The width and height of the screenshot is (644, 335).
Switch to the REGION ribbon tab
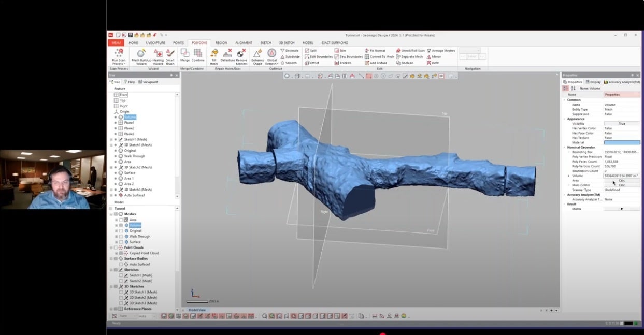click(x=221, y=43)
